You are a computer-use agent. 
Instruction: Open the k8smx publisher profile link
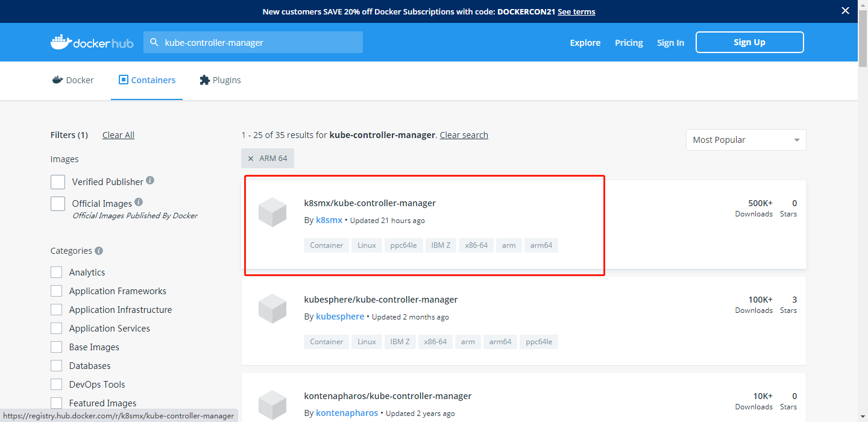329,220
